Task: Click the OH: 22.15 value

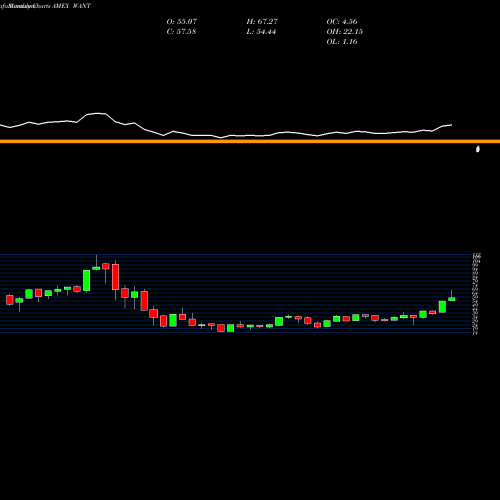Action: [x=345, y=32]
